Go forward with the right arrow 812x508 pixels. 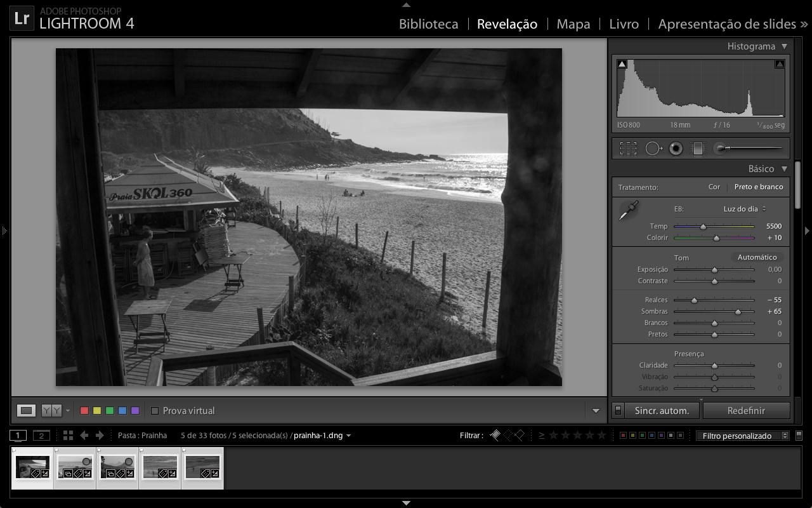click(100, 436)
